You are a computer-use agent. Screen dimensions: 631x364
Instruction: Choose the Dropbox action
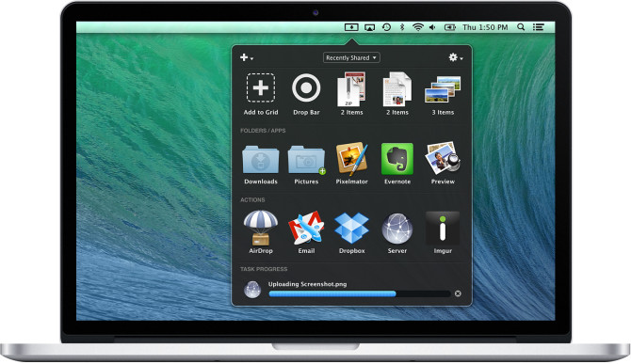[351, 228]
